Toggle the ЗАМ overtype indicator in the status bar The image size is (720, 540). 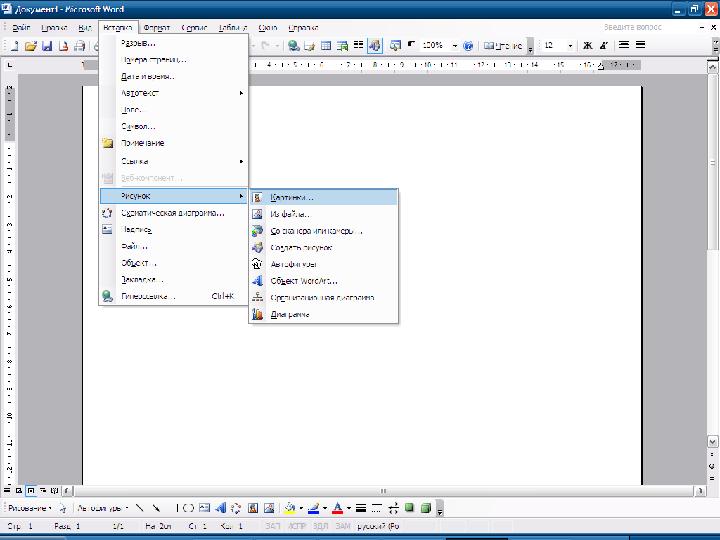tap(343, 526)
